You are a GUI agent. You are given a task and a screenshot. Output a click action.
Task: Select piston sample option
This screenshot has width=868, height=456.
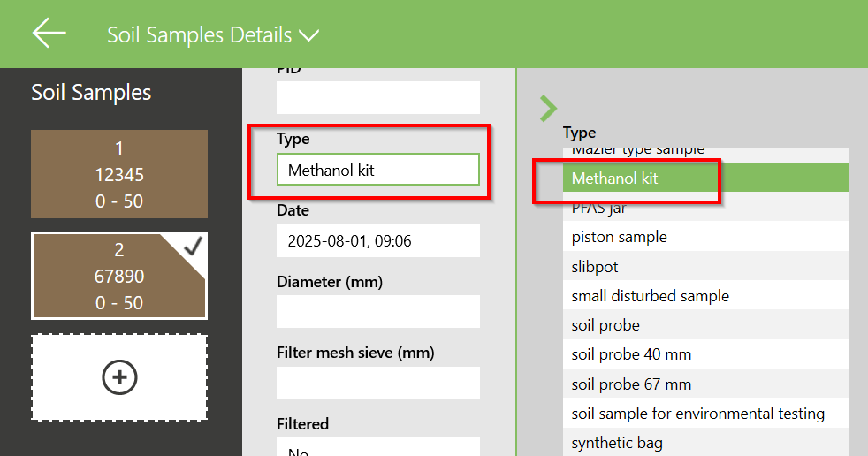(704, 237)
